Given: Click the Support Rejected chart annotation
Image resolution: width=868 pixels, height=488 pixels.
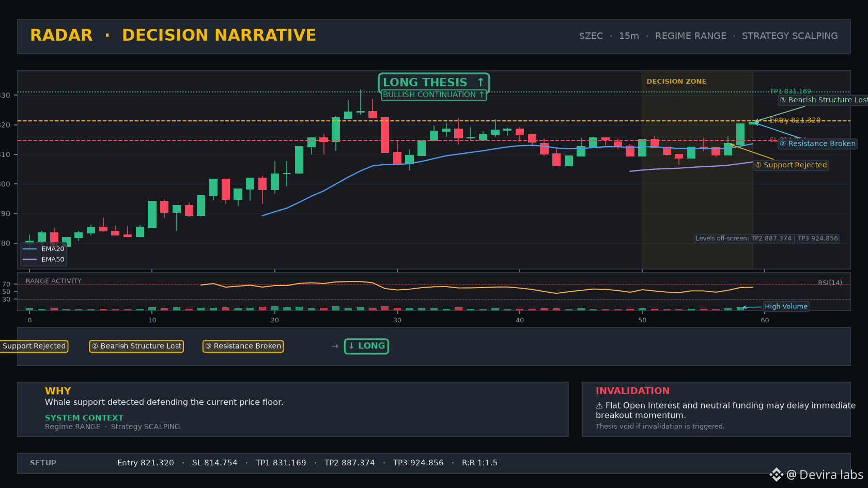Looking at the screenshot, I should pyautogui.click(x=791, y=165).
